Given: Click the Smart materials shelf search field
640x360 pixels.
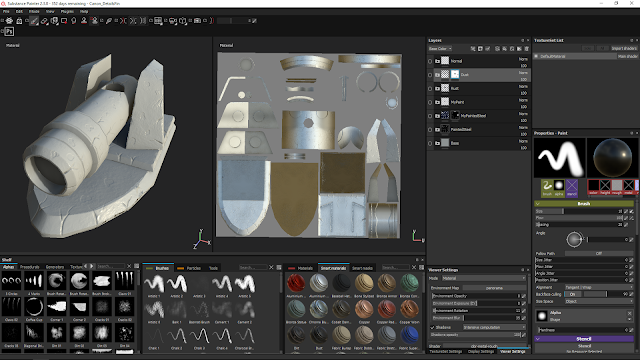Looking at the screenshot, I should coord(395,267).
